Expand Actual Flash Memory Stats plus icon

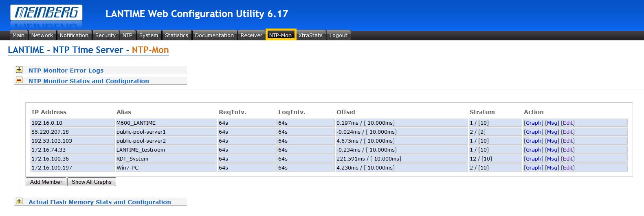coord(19,201)
